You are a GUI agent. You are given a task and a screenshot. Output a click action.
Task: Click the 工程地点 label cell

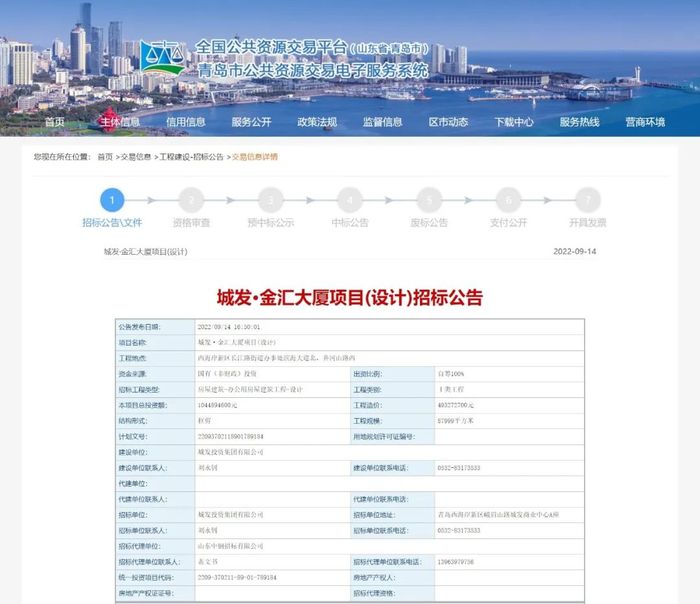(155, 358)
